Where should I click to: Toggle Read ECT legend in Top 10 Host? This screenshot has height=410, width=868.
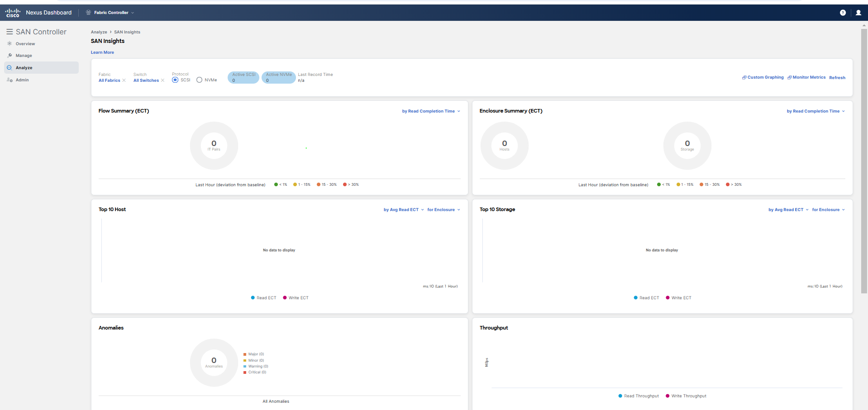click(263, 298)
